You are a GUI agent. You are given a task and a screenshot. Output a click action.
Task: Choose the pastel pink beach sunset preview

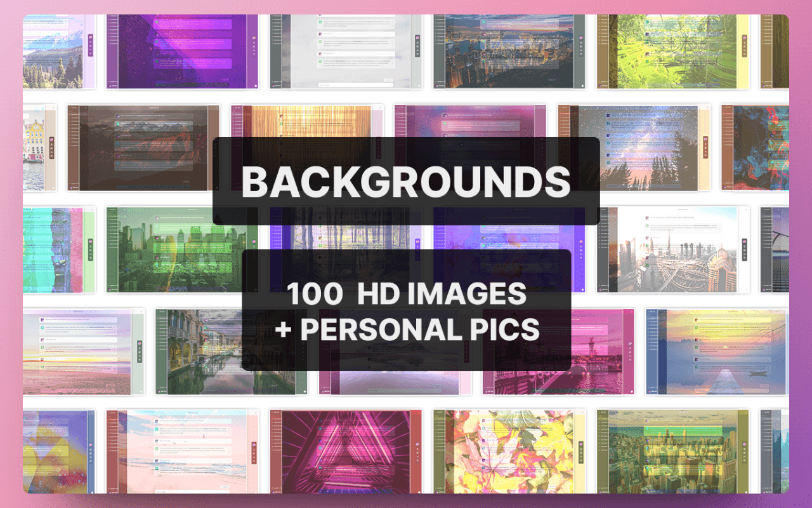coord(84,351)
